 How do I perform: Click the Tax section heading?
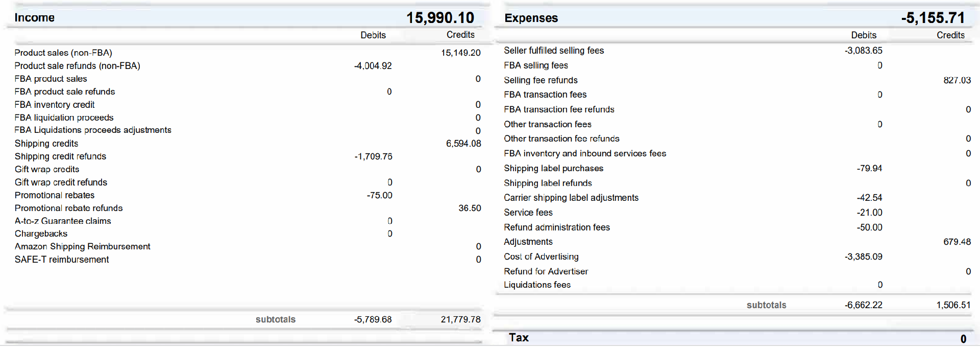(x=518, y=338)
